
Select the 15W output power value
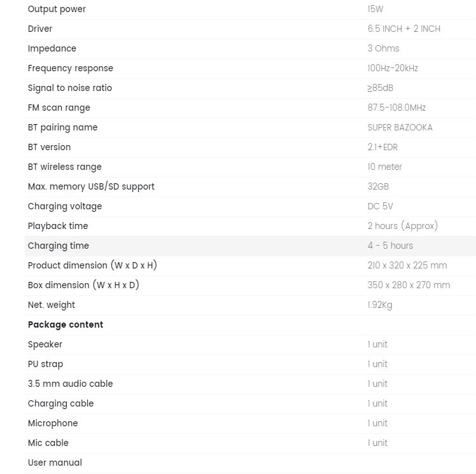[x=375, y=9]
